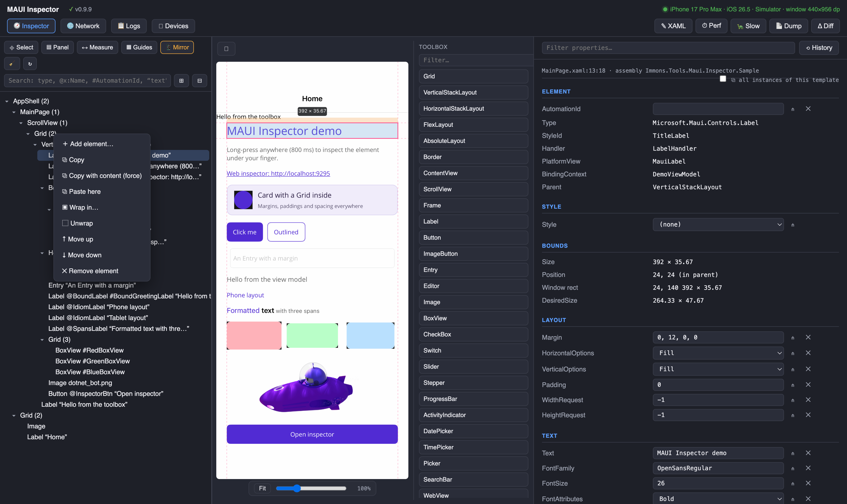Open the XAML view button

[673, 26]
